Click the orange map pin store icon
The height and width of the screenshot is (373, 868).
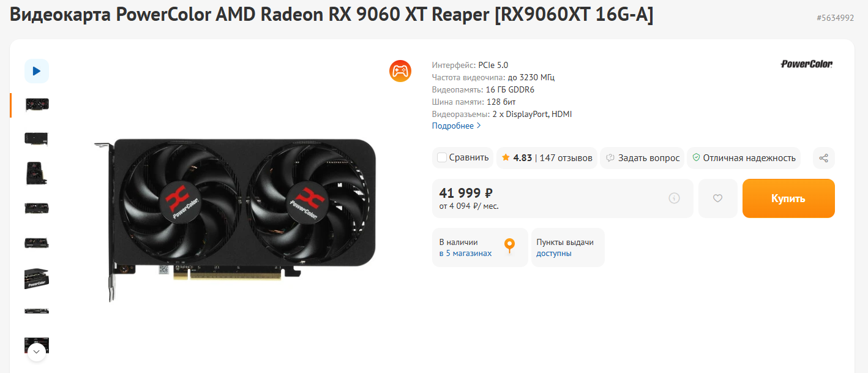tap(509, 246)
